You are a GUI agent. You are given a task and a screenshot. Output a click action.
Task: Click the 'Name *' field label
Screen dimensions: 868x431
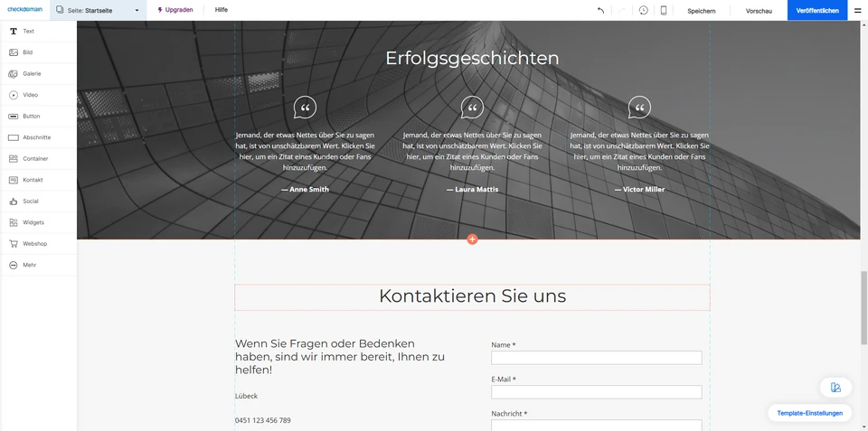504,344
